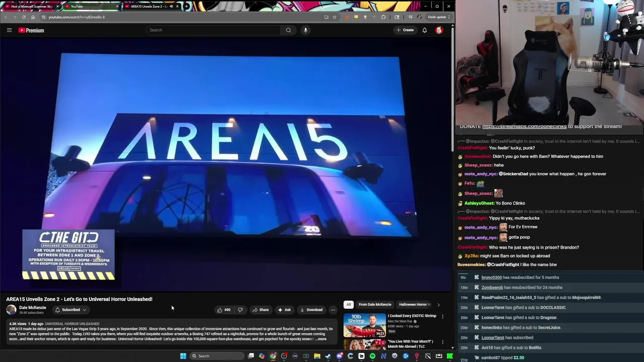Click the AREA15 video player
Image resolution: width=644 pixels, height=362 pixels.
(x=226, y=165)
